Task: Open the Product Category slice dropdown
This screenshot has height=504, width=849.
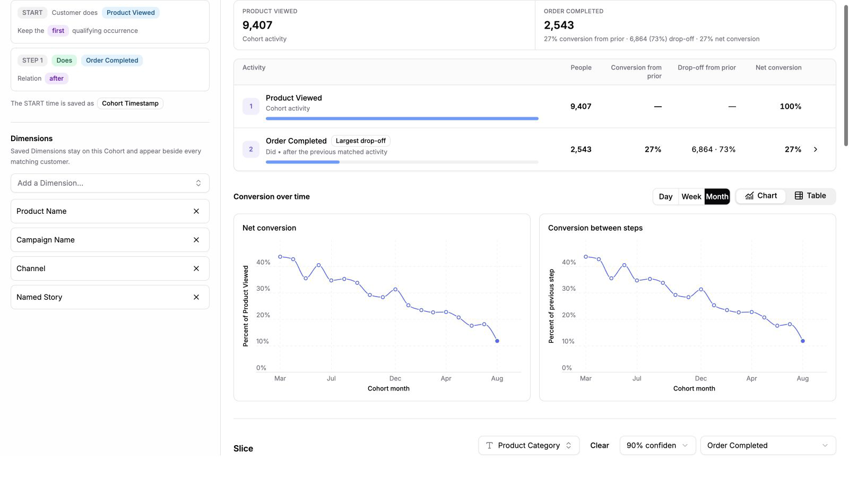Action: tap(529, 446)
